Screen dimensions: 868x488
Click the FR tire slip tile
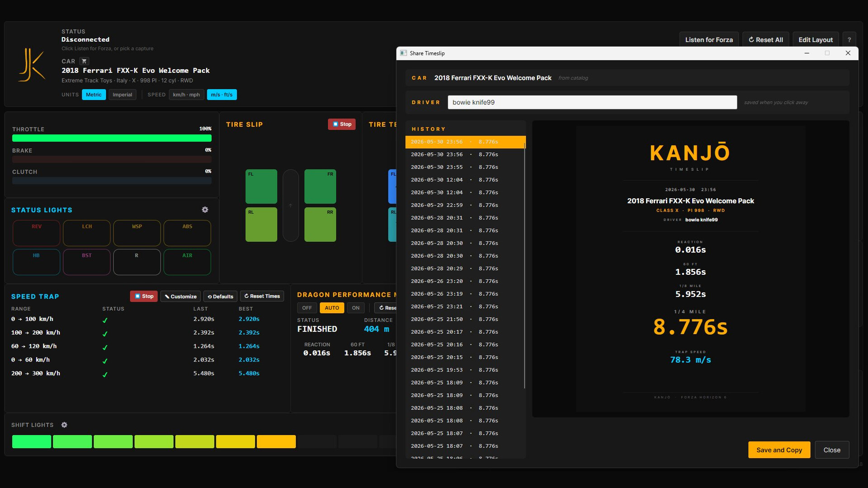click(x=320, y=186)
